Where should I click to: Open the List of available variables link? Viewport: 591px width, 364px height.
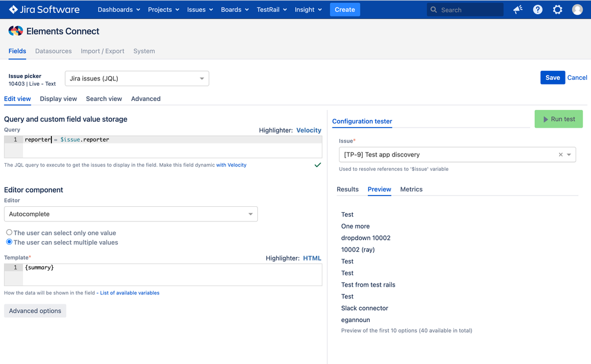pos(130,293)
